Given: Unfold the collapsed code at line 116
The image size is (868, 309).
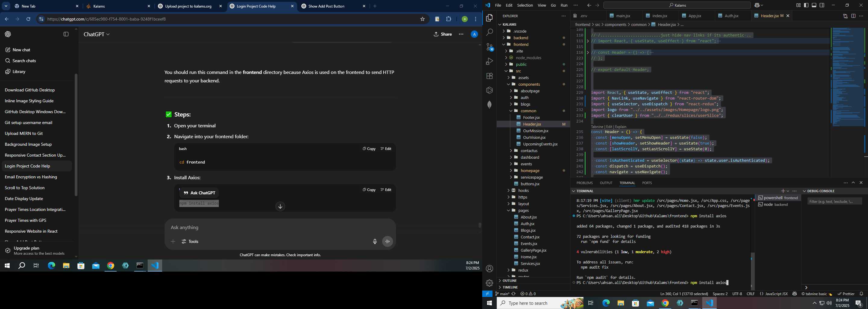Looking at the screenshot, I should (588, 53).
